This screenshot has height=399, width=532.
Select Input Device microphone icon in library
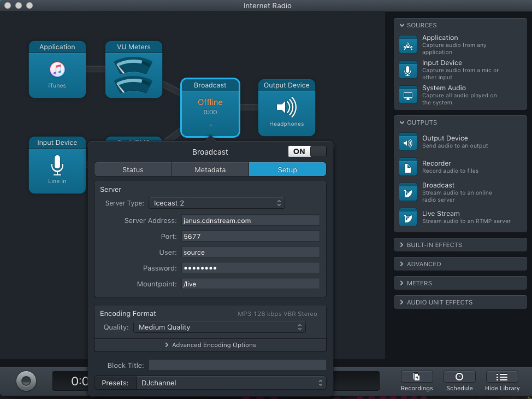coord(408,70)
